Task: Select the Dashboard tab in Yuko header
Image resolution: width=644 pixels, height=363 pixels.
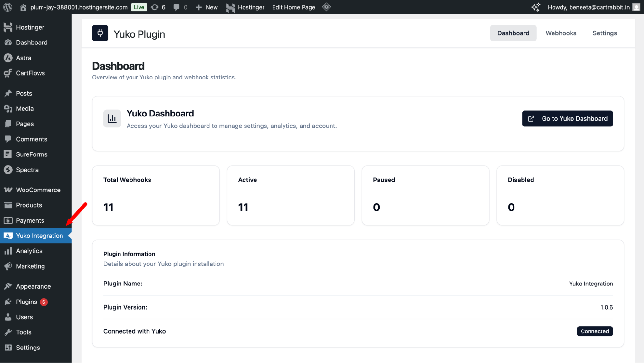Action: click(x=513, y=33)
